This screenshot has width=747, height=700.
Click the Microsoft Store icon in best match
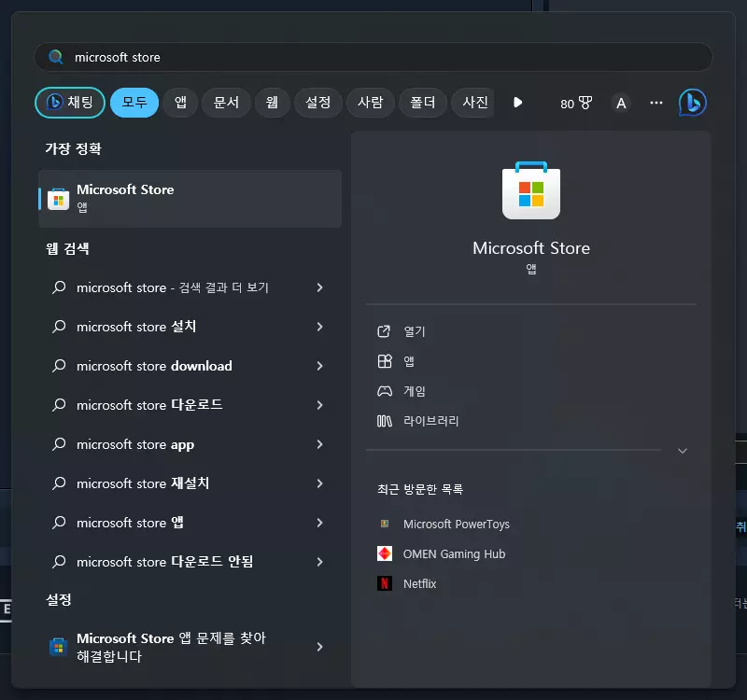tap(59, 199)
